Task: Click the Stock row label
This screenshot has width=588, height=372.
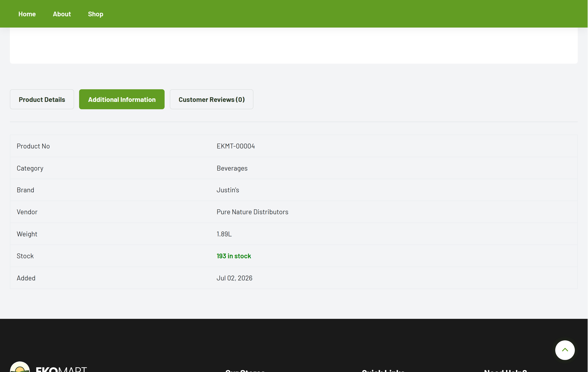Action: [x=25, y=256]
